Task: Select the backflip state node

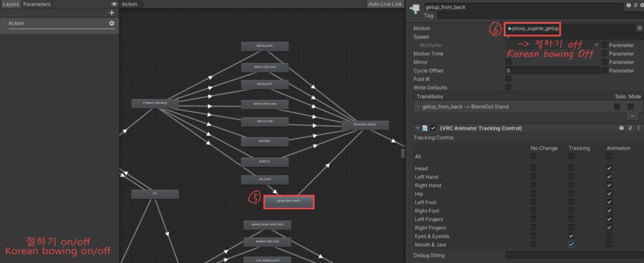Action: (265, 142)
